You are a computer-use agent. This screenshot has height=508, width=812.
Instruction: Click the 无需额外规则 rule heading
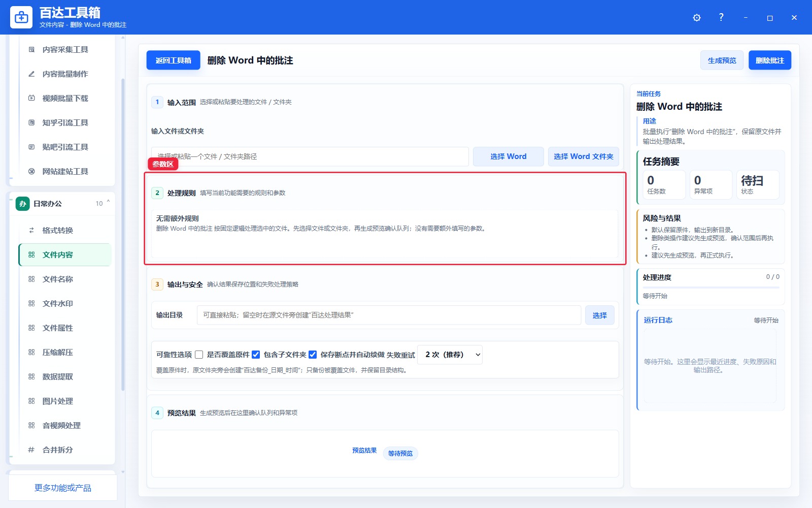178,218
